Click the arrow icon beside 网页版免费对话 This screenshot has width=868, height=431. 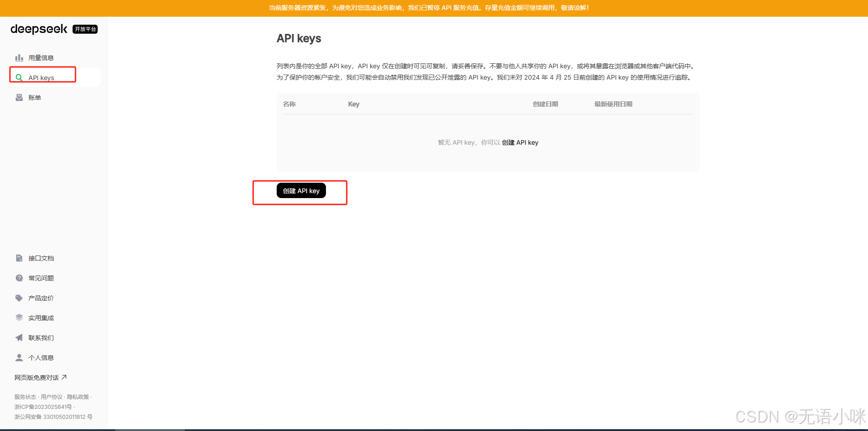[64, 377]
